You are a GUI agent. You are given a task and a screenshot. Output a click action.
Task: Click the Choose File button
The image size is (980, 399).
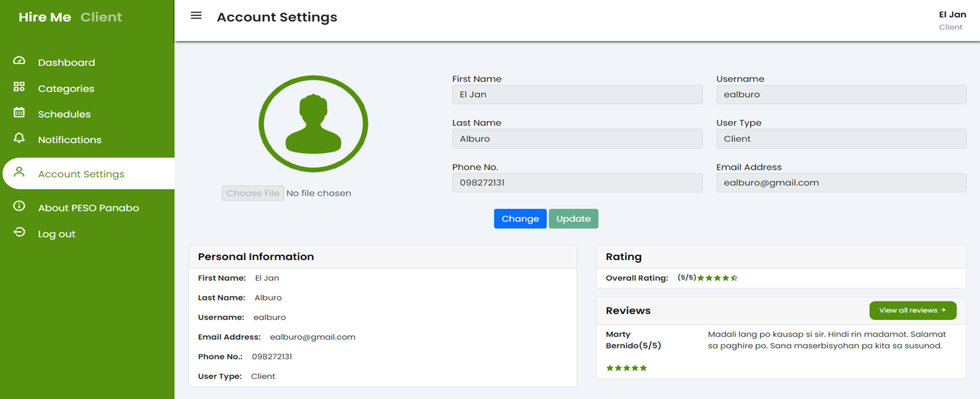coord(253,194)
